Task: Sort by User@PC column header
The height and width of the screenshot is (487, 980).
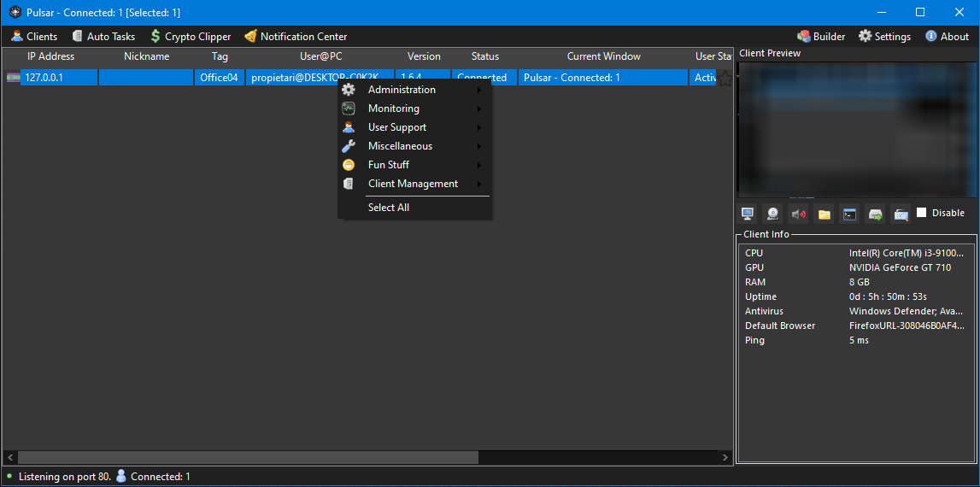Action: (x=320, y=56)
